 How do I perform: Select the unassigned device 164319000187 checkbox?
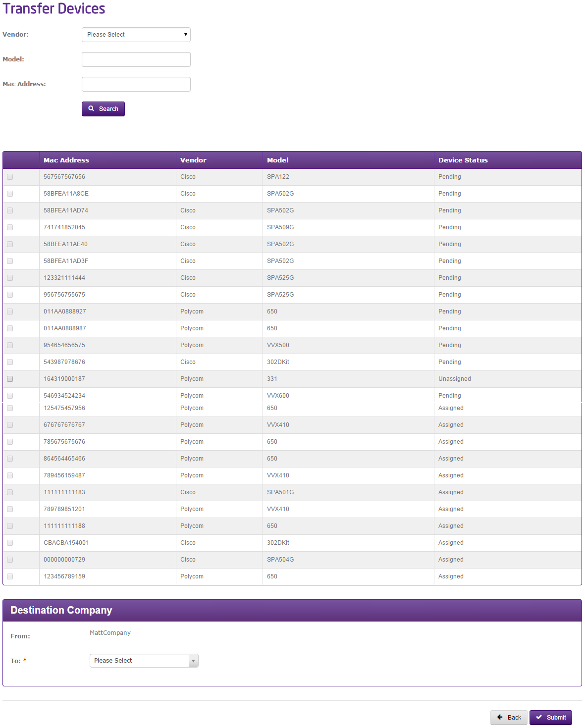pyautogui.click(x=10, y=379)
